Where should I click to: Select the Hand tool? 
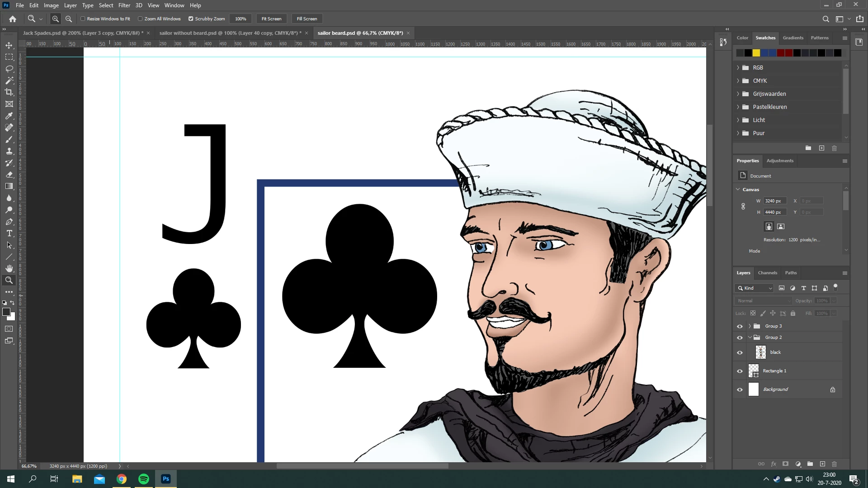[x=9, y=268]
